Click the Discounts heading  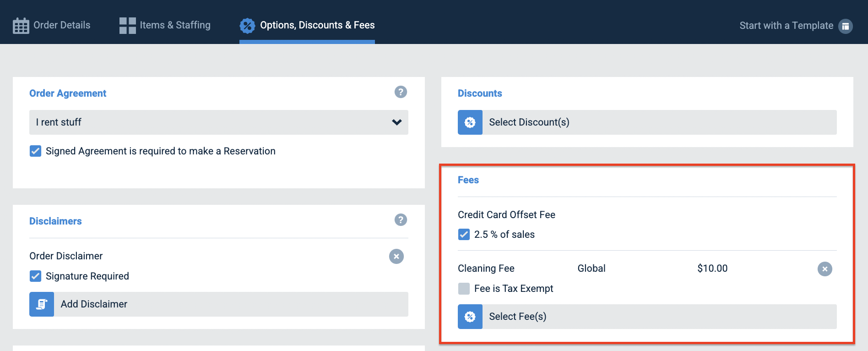click(x=480, y=93)
